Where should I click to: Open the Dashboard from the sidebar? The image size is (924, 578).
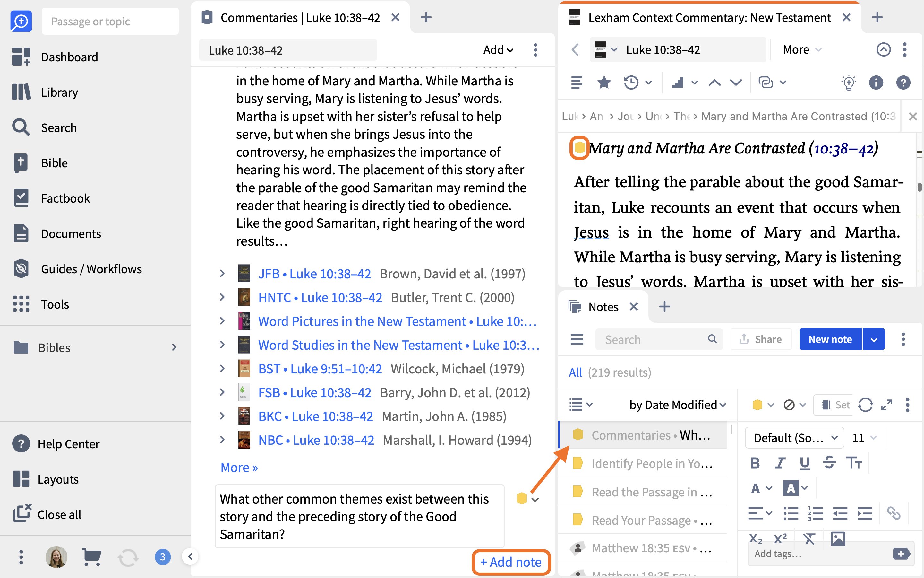[56, 57]
